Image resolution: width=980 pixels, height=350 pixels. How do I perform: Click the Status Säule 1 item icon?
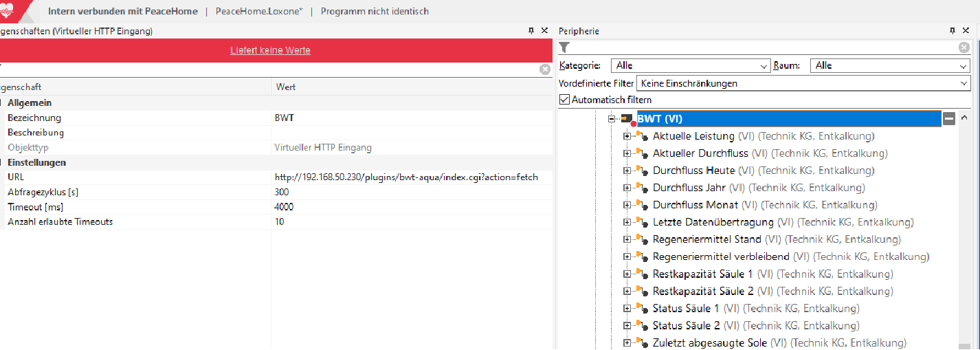pyautogui.click(x=642, y=308)
